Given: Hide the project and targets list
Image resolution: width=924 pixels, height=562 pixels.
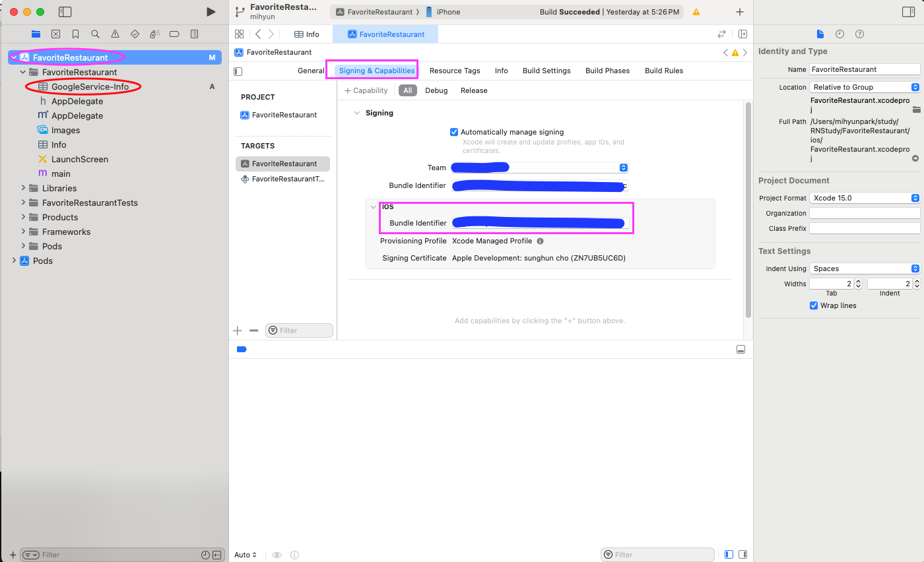Looking at the screenshot, I should [x=238, y=71].
